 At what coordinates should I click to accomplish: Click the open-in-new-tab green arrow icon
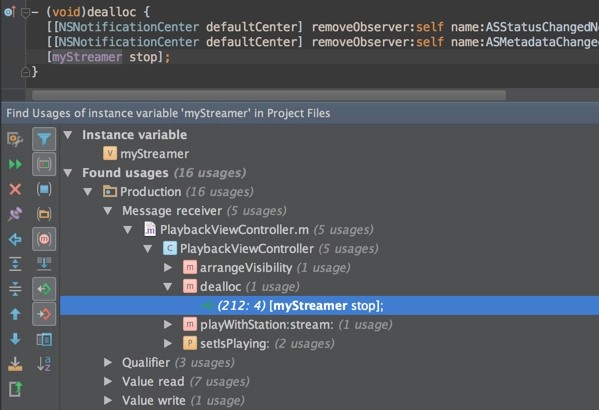[15, 389]
